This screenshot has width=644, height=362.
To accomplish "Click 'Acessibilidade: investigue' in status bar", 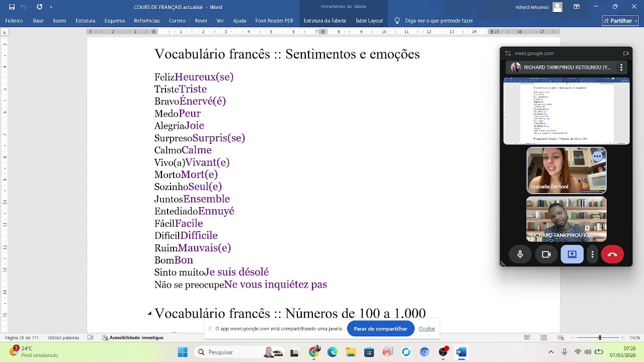I will [133, 338].
